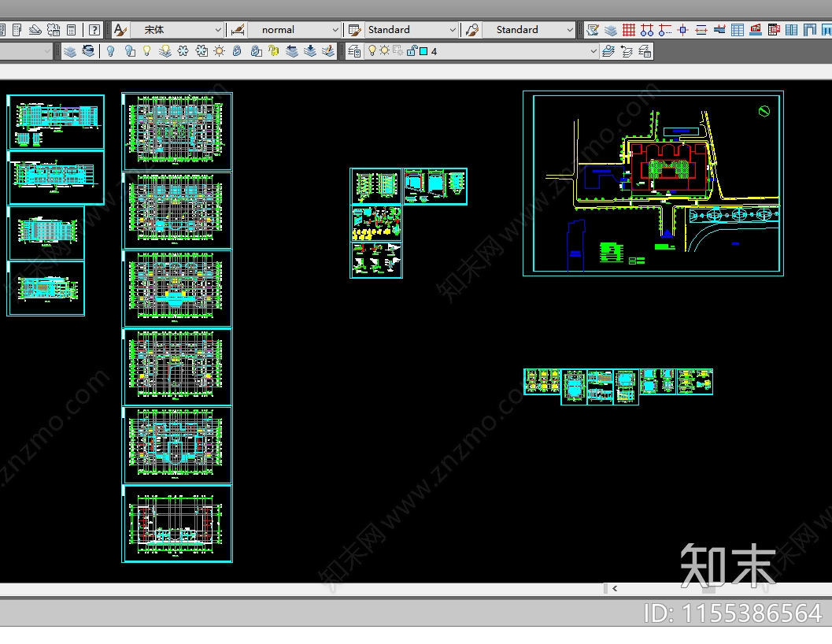
Task: Toggle layer 4 on/off bulb
Action: click(x=372, y=51)
